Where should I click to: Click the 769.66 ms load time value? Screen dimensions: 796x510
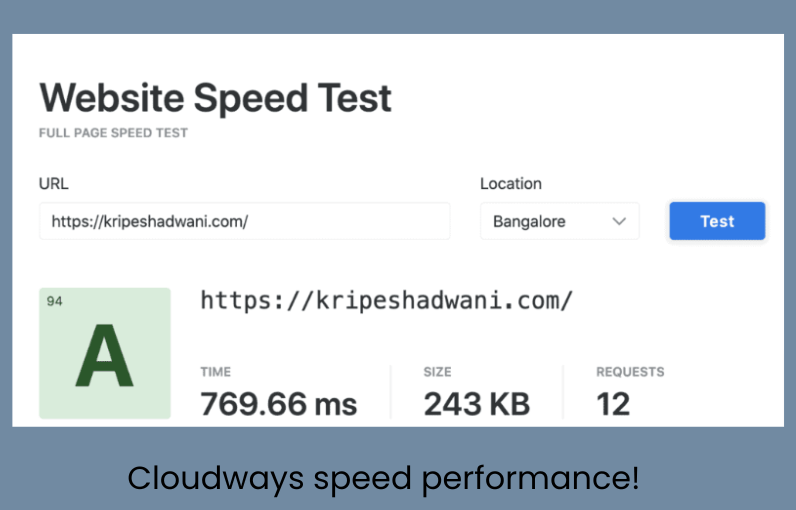tap(279, 404)
